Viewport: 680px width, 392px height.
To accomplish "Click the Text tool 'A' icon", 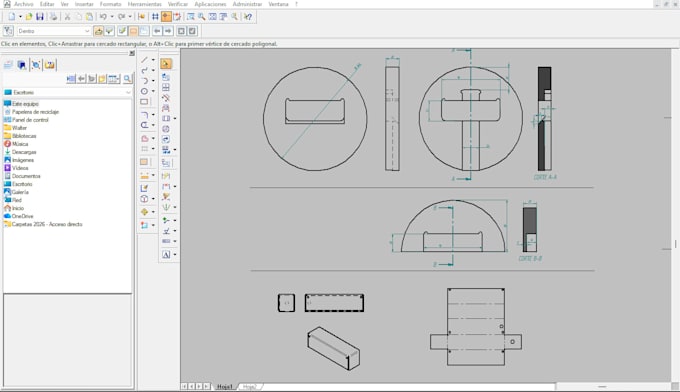I will 166,255.
